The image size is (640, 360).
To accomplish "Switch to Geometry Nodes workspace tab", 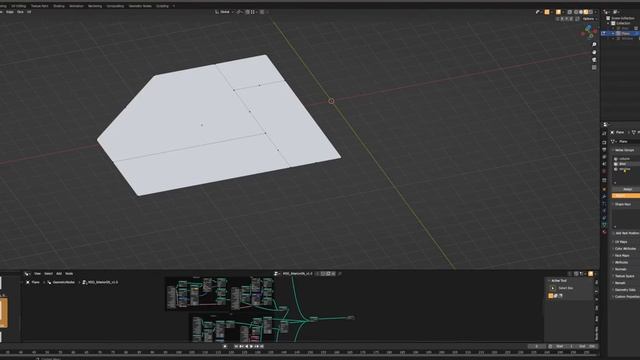I will click(x=140, y=6).
